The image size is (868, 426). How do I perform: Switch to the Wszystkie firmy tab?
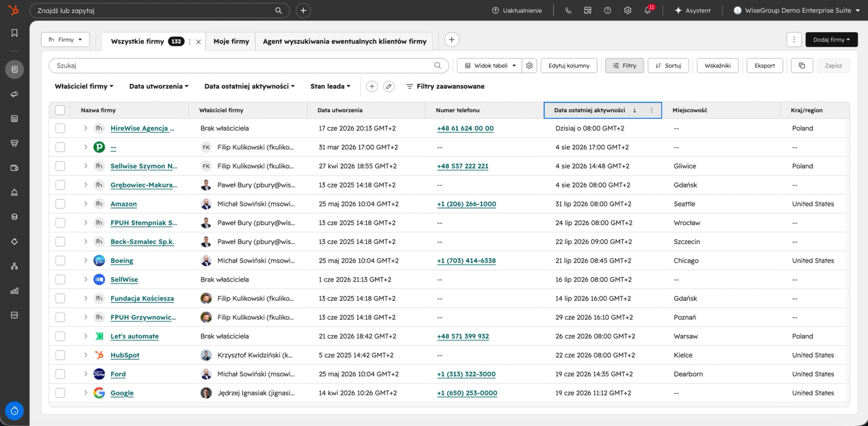point(137,41)
